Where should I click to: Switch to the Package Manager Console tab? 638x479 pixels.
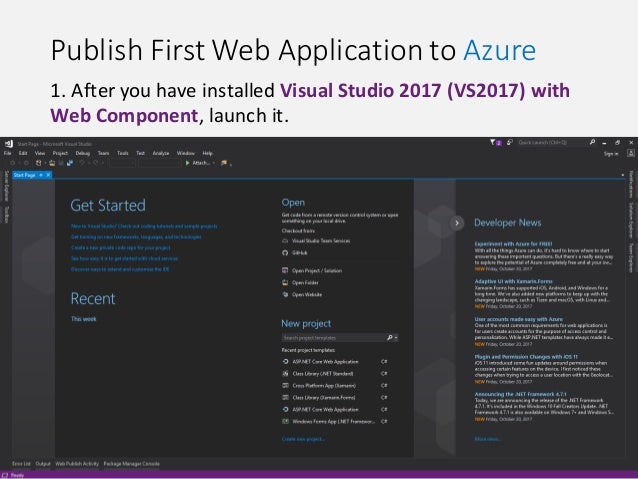point(131,464)
